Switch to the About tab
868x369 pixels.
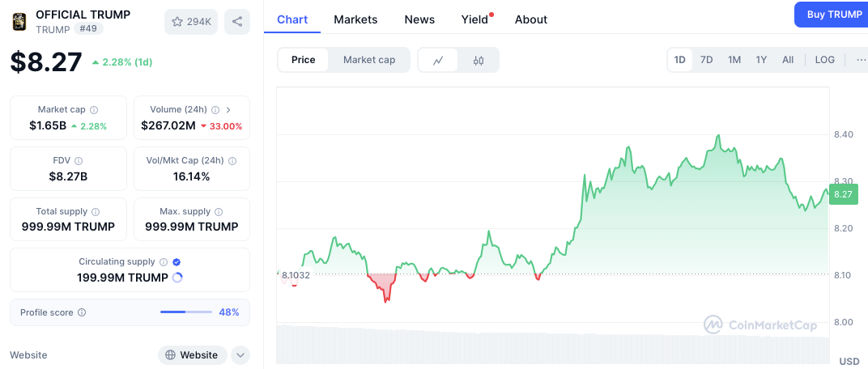click(531, 19)
